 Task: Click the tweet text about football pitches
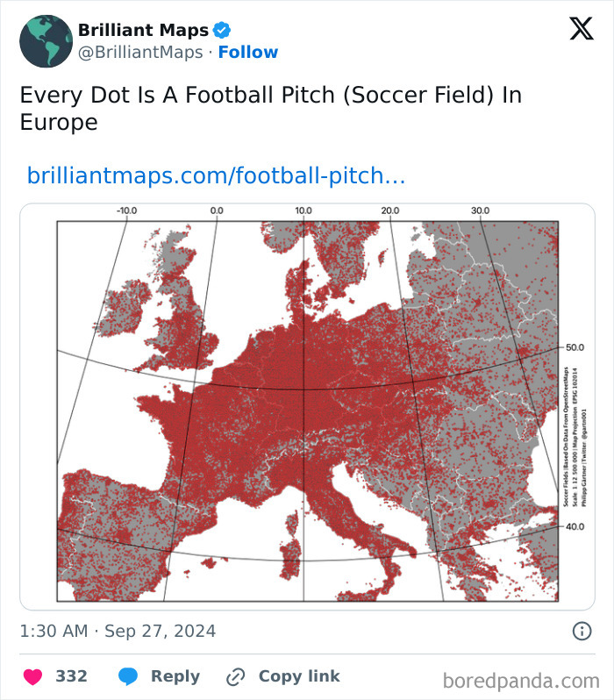(271, 109)
